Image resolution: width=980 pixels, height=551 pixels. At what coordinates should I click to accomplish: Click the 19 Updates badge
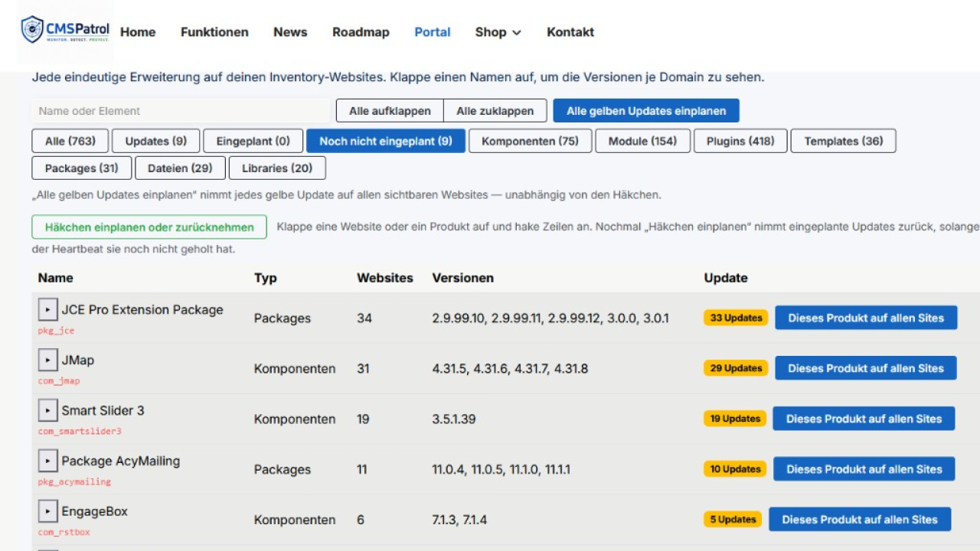[x=735, y=419]
